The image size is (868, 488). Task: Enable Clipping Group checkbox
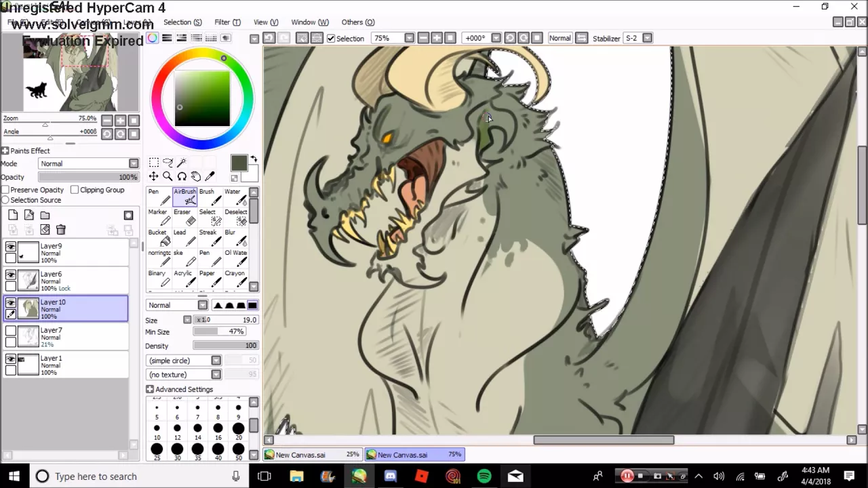point(75,190)
